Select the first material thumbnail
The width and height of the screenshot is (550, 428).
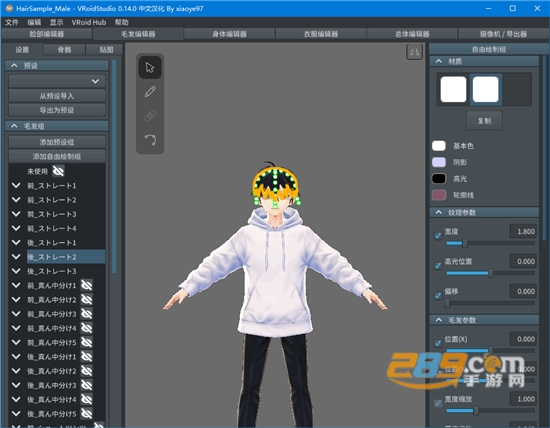coord(453,89)
